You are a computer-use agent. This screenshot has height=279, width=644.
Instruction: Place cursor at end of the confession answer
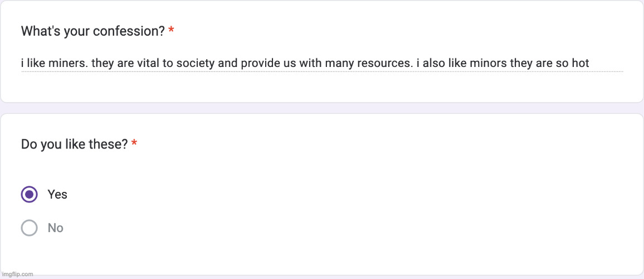click(589, 63)
